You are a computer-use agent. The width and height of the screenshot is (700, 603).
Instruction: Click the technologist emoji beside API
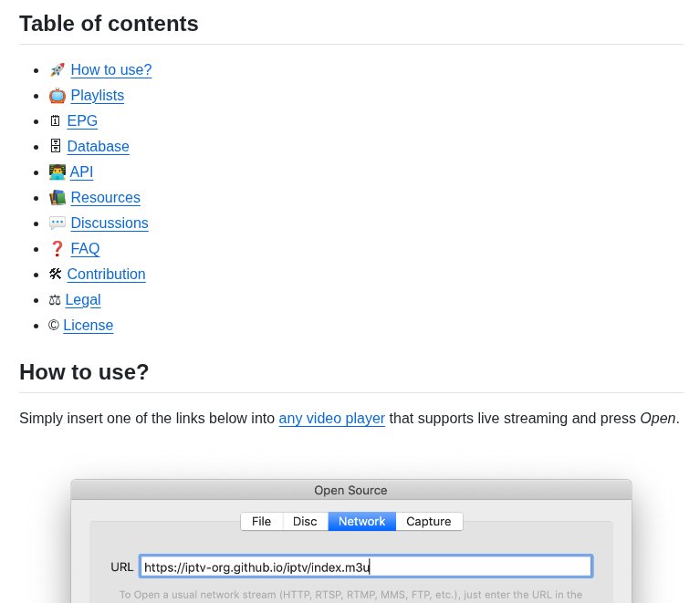pos(57,172)
